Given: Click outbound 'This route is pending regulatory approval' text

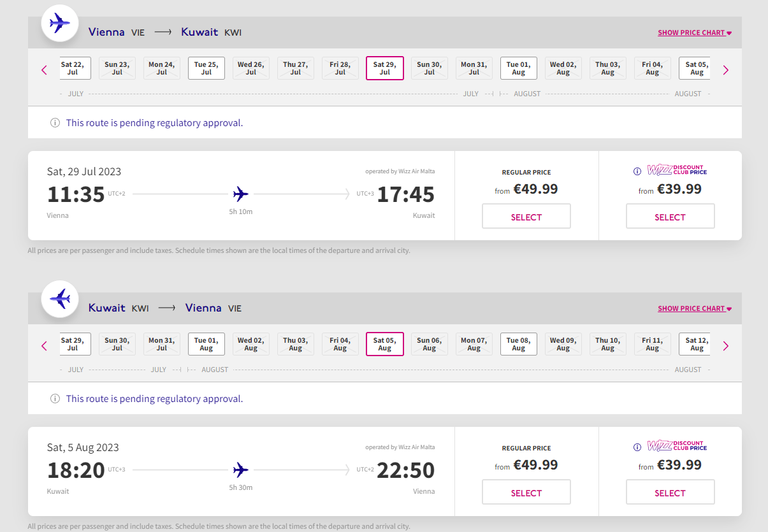Looking at the screenshot, I should point(154,123).
